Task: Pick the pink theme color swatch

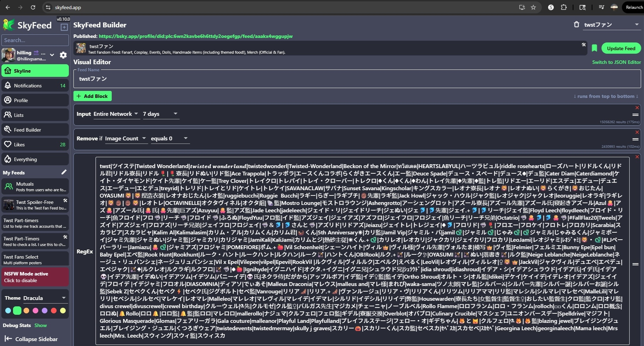Action: click(x=35, y=311)
